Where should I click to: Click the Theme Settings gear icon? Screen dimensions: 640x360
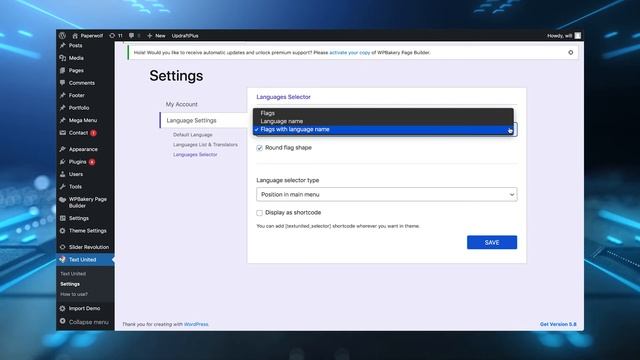62,231
